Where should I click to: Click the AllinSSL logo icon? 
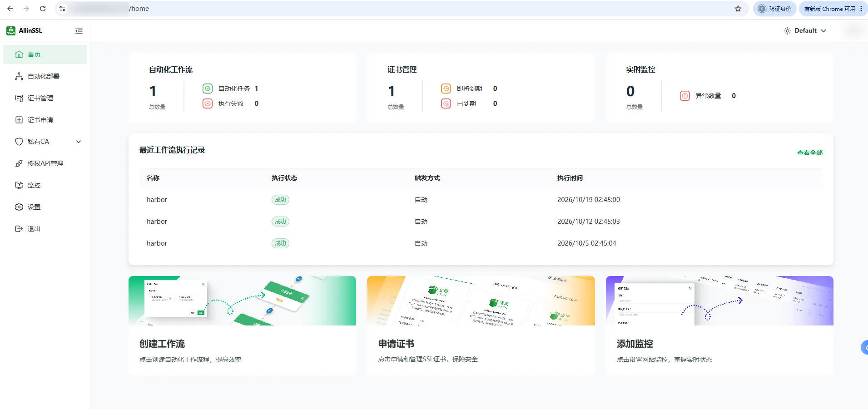(11, 31)
